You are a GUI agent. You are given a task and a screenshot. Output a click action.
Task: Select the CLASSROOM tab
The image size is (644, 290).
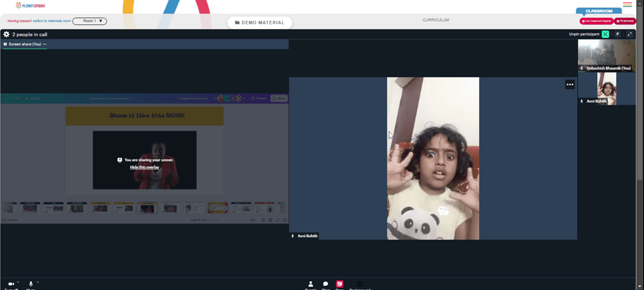point(599,11)
